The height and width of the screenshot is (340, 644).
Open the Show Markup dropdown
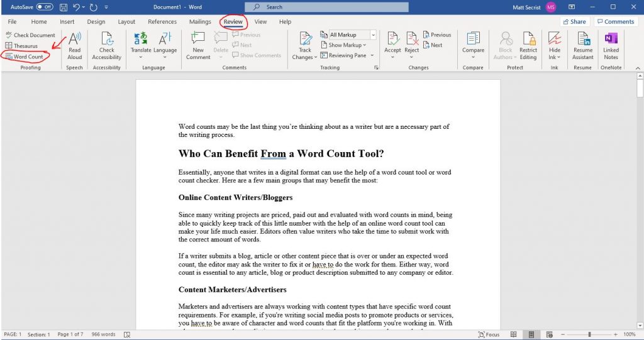click(343, 45)
